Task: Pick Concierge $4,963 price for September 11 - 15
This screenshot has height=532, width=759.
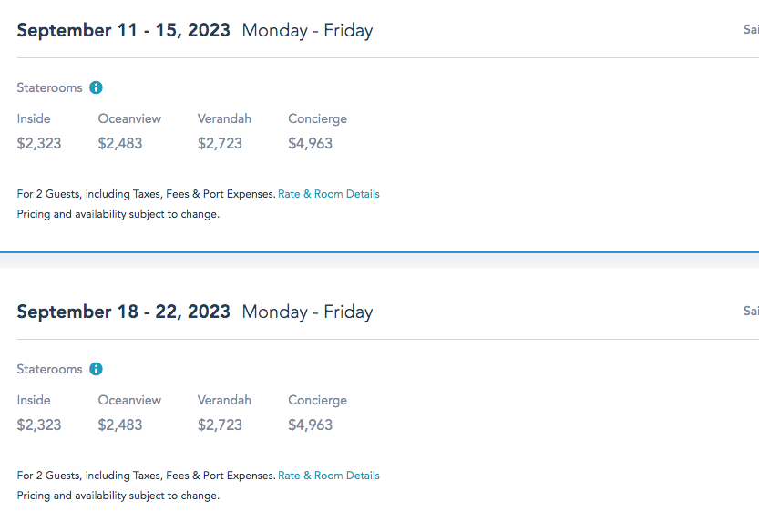Action: coord(311,143)
